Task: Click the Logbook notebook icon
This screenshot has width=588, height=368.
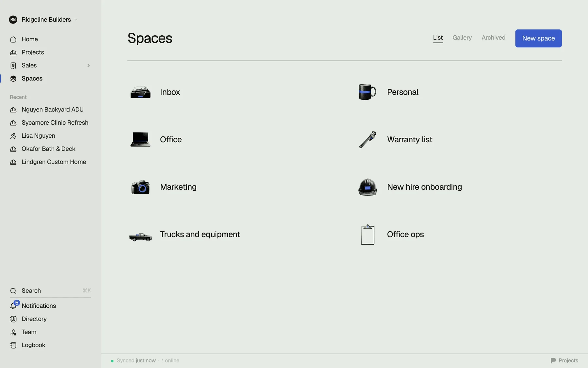Action: (13, 345)
